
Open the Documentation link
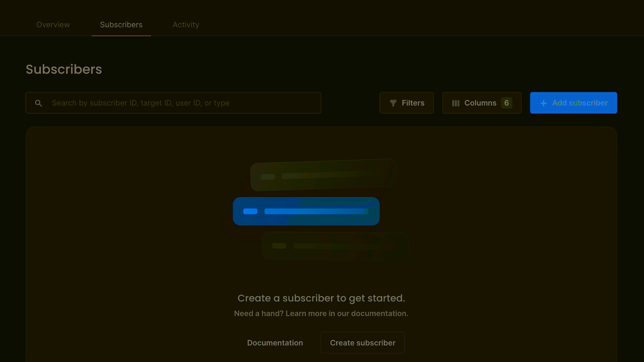point(275,343)
